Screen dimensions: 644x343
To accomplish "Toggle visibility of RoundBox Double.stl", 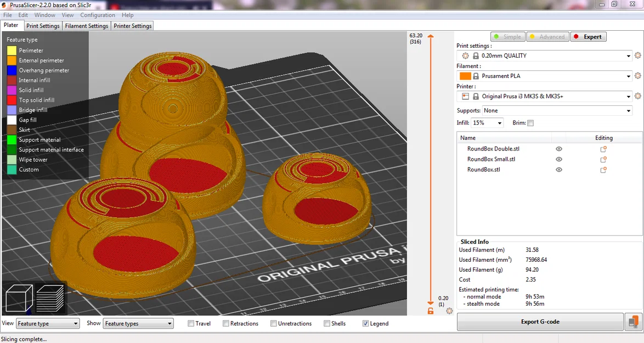I will click(x=558, y=149).
